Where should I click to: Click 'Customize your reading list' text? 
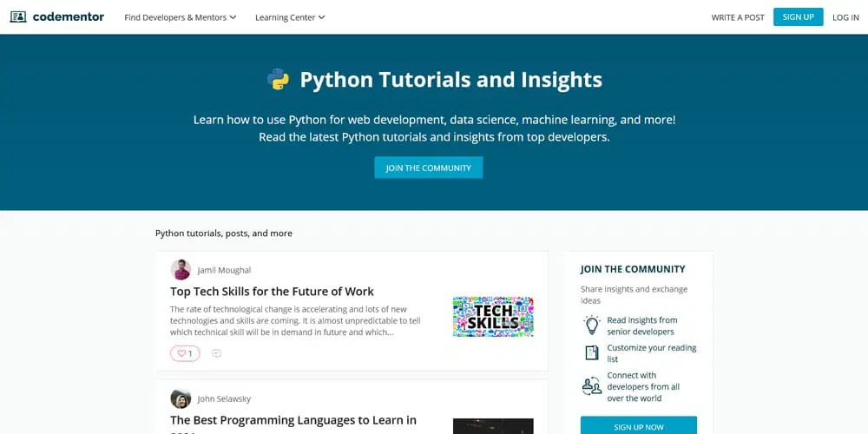coord(652,353)
